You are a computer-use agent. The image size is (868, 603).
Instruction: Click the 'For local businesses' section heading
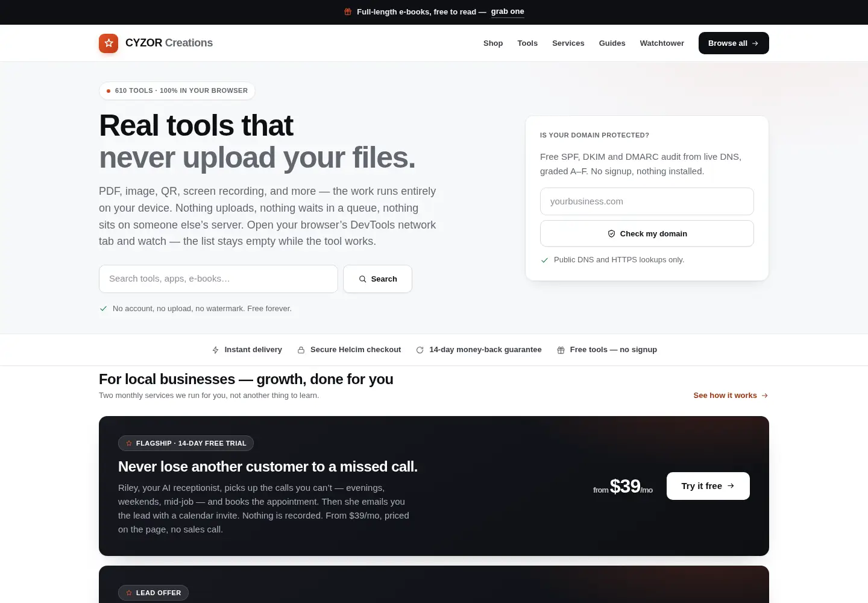246,379
